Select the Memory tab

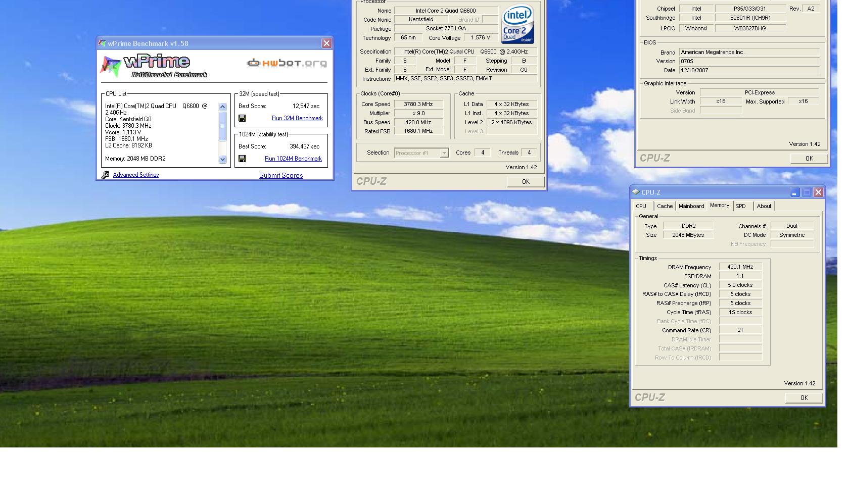coord(720,205)
